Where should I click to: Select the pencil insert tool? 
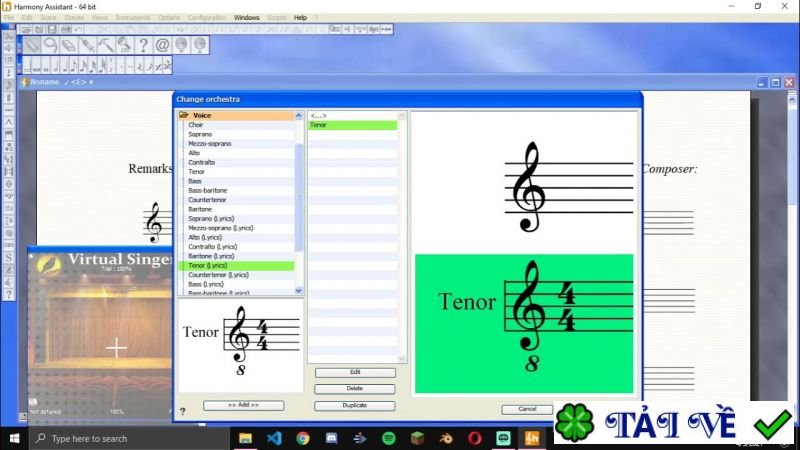point(32,45)
